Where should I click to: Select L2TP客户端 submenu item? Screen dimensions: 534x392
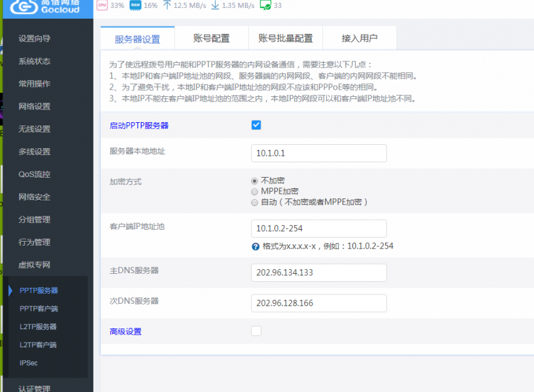(38, 345)
